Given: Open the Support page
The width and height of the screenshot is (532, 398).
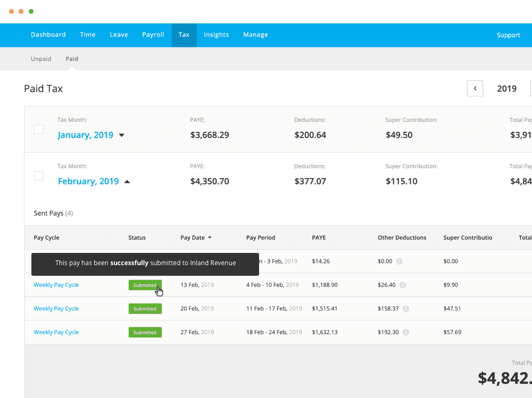Looking at the screenshot, I should click(x=508, y=35).
